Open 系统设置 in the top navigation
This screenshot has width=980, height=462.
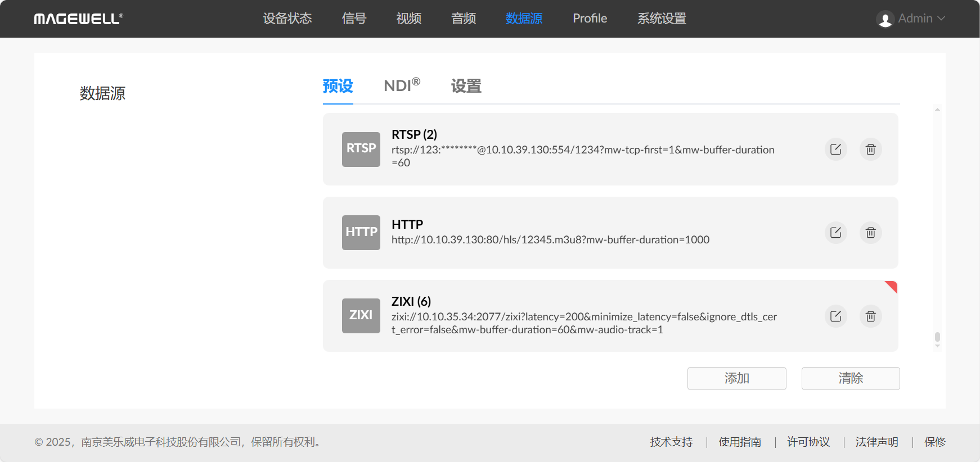[662, 19]
